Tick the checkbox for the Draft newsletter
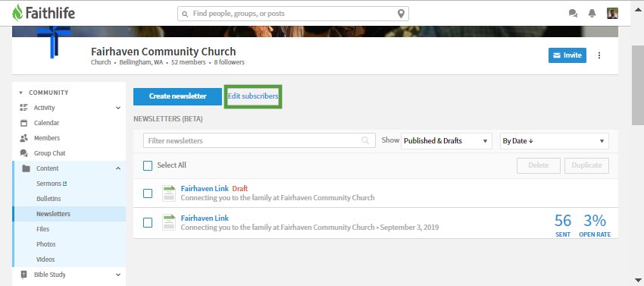Screen dimensions: 644x286 pyautogui.click(x=148, y=193)
